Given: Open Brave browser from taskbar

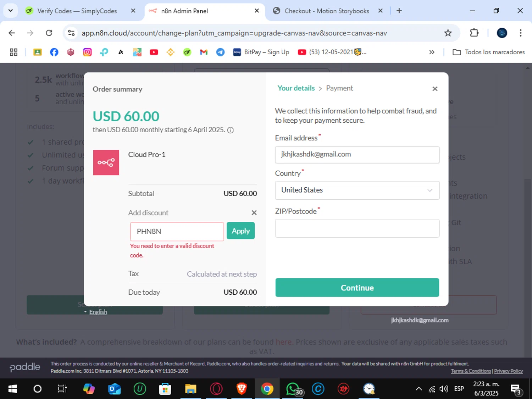Looking at the screenshot, I should click(x=242, y=389).
